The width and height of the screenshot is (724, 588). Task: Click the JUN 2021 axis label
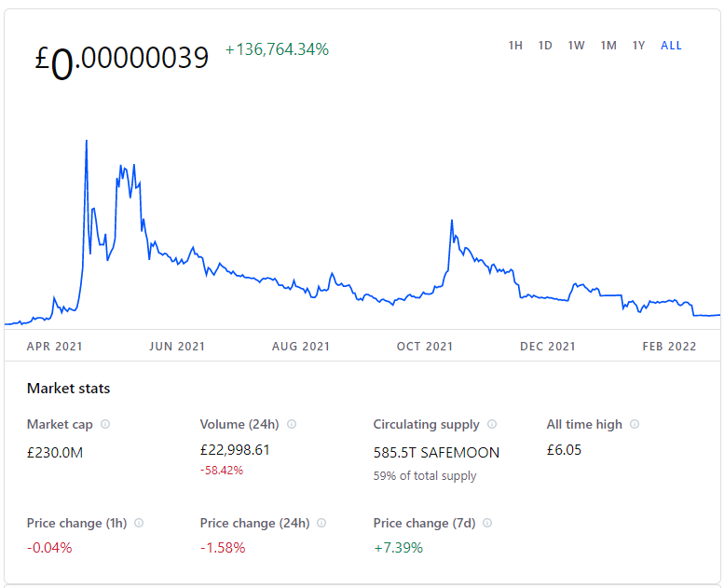(177, 347)
